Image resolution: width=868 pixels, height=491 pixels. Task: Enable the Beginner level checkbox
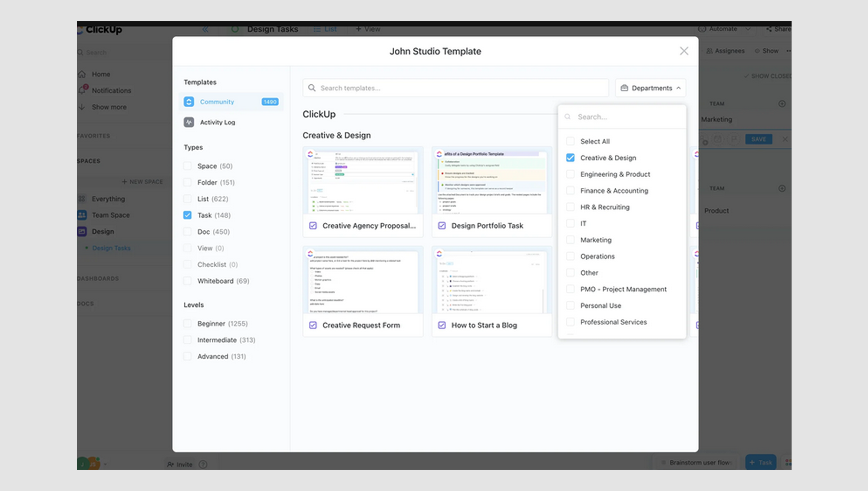pyautogui.click(x=187, y=323)
